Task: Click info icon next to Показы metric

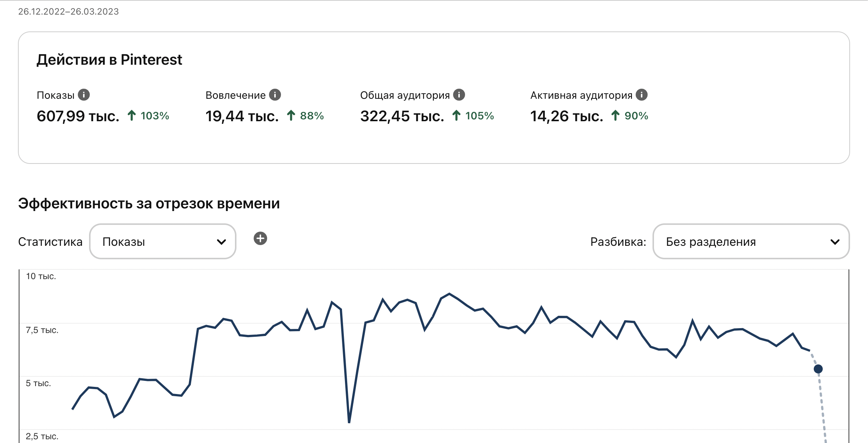Action: coord(84,95)
